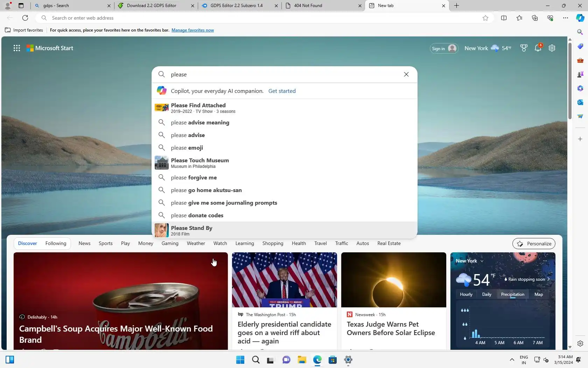
Task: Open notifications bell
Action: click(538, 48)
